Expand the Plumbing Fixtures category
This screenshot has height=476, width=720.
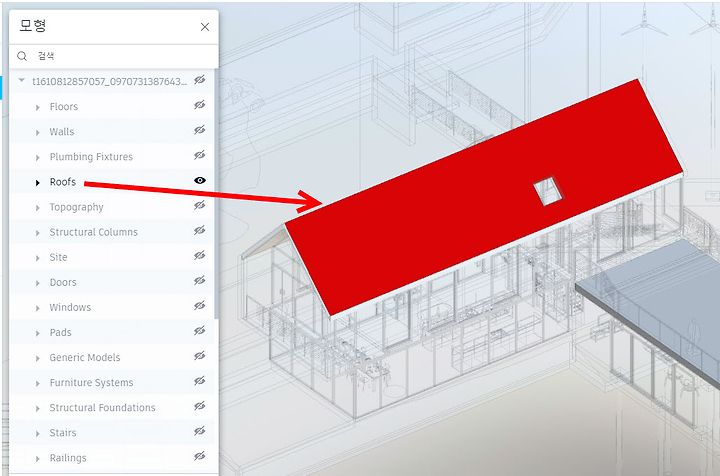click(38, 157)
